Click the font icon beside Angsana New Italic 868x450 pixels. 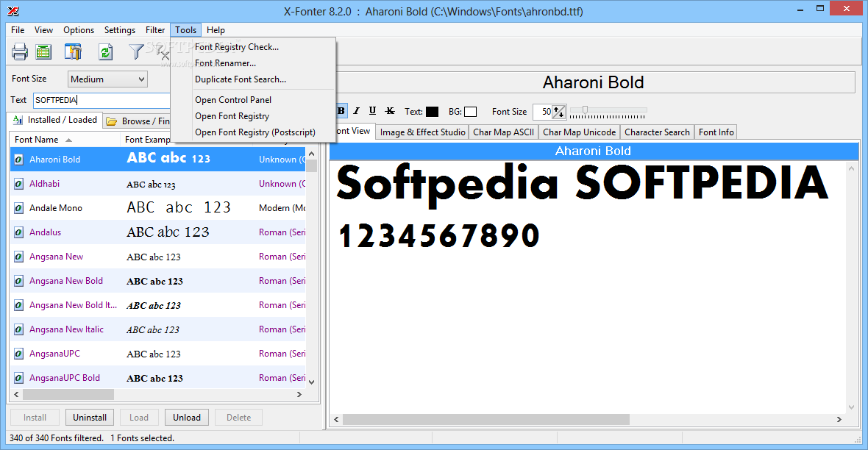click(18, 329)
